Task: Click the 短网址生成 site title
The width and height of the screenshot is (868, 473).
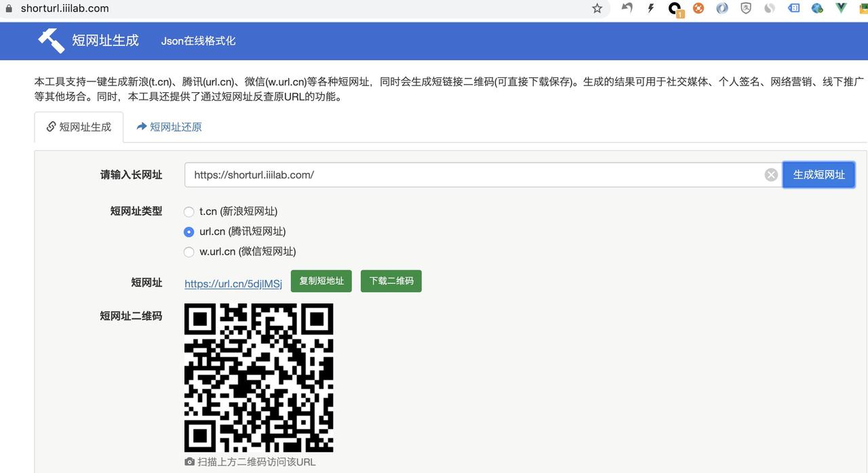Action: (x=105, y=40)
